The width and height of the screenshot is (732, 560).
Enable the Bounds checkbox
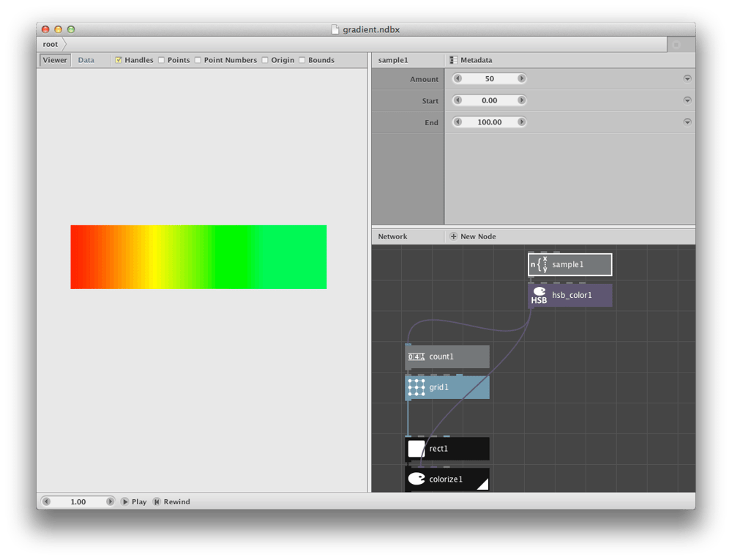tap(302, 60)
